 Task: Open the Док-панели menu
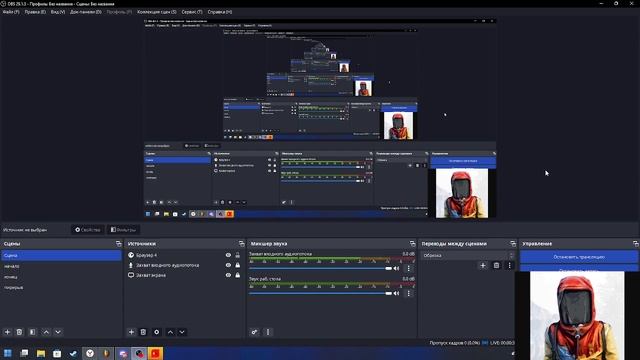86,12
